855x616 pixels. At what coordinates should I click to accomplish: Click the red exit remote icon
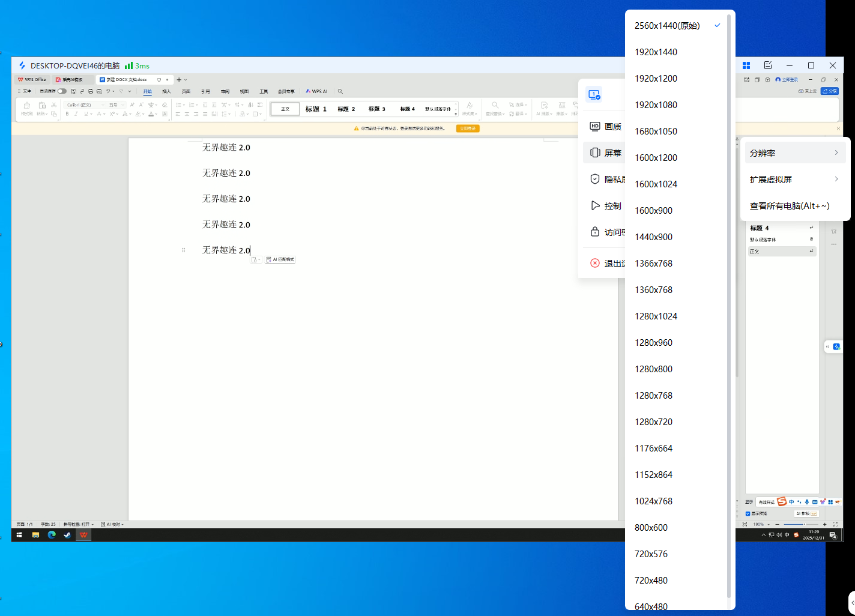coord(595,263)
